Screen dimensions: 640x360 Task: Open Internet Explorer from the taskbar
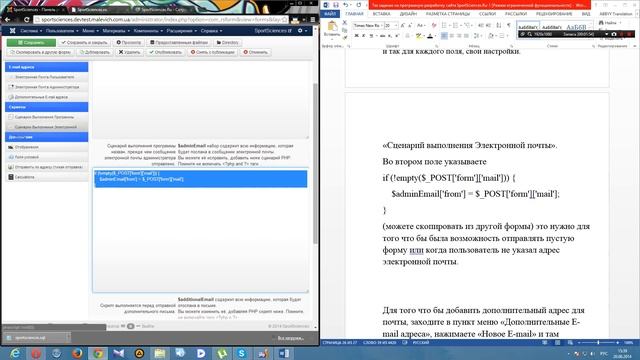pos(15,353)
